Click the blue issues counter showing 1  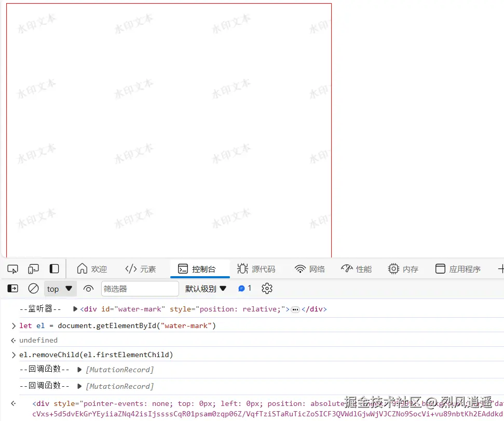pos(244,288)
